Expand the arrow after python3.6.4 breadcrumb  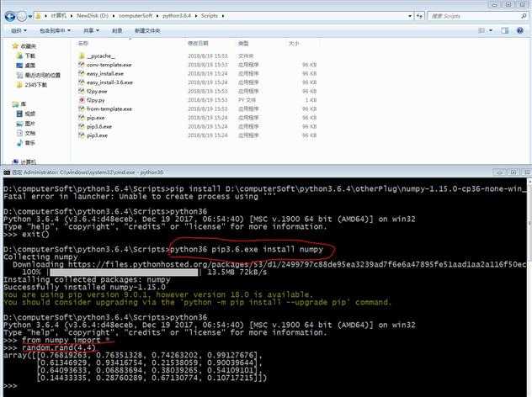tap(196, 16)
